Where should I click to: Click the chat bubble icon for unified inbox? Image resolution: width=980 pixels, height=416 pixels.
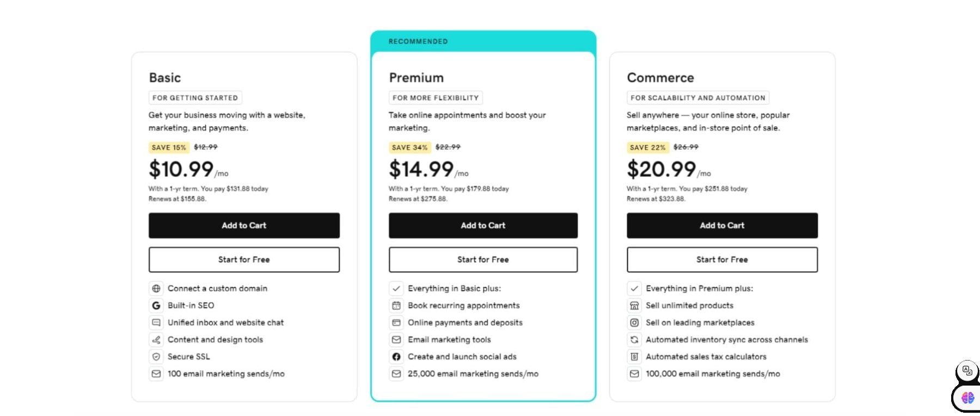click(156, 322)
